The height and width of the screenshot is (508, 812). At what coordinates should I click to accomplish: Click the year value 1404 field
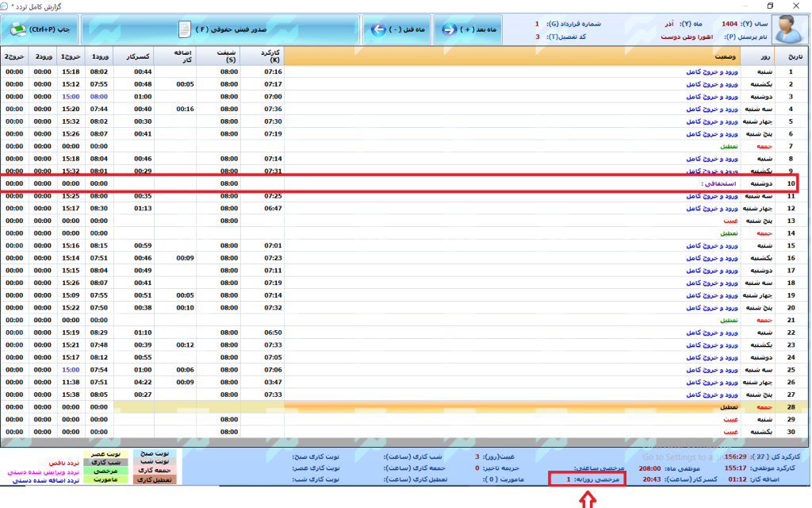(730, 24)
